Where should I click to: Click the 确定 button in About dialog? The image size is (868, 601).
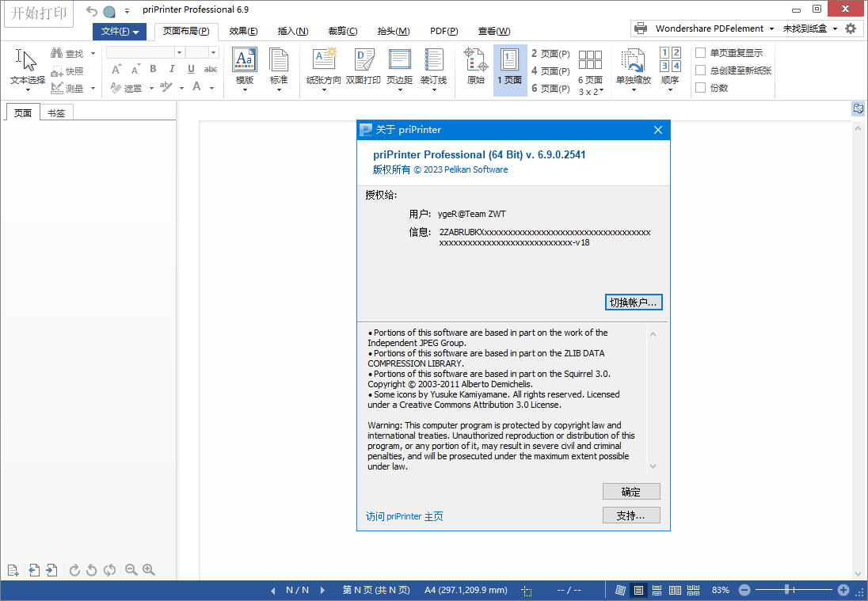631,492
